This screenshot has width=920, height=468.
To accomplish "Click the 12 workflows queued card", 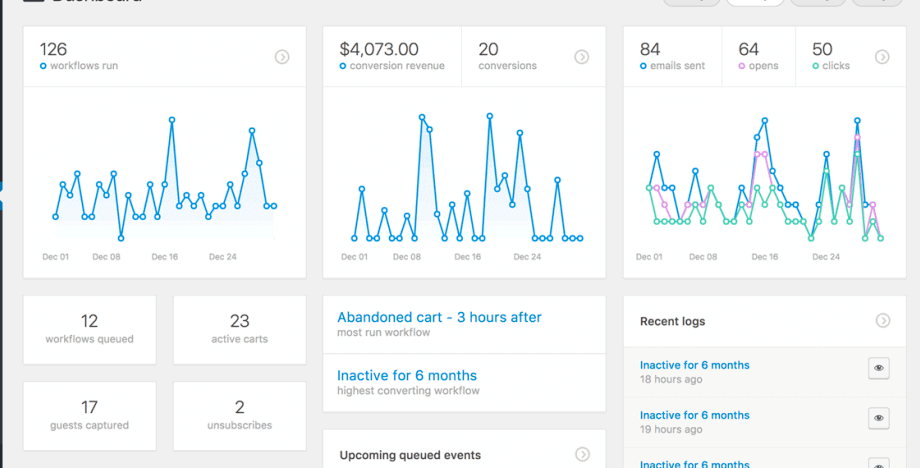I will pos(90,330).
